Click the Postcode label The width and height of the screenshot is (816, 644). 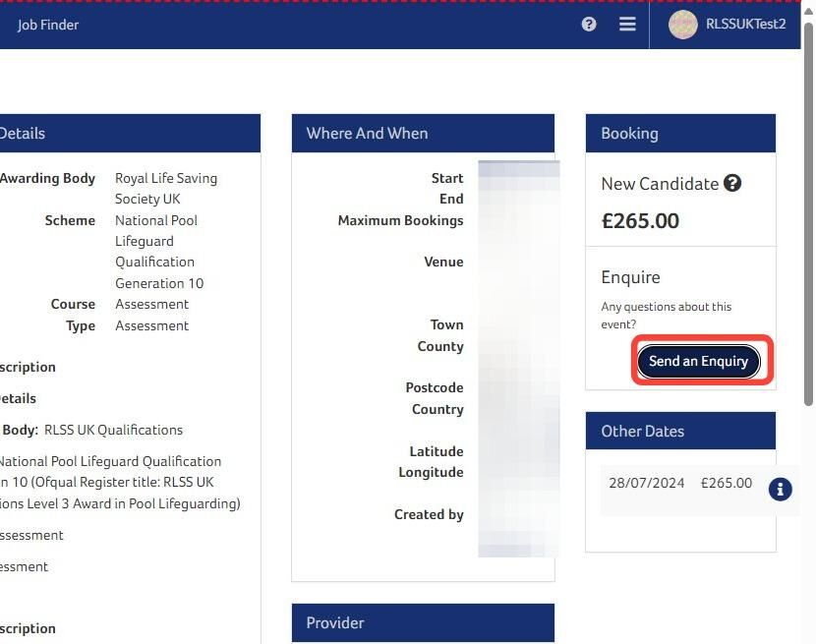coord(434,387)
